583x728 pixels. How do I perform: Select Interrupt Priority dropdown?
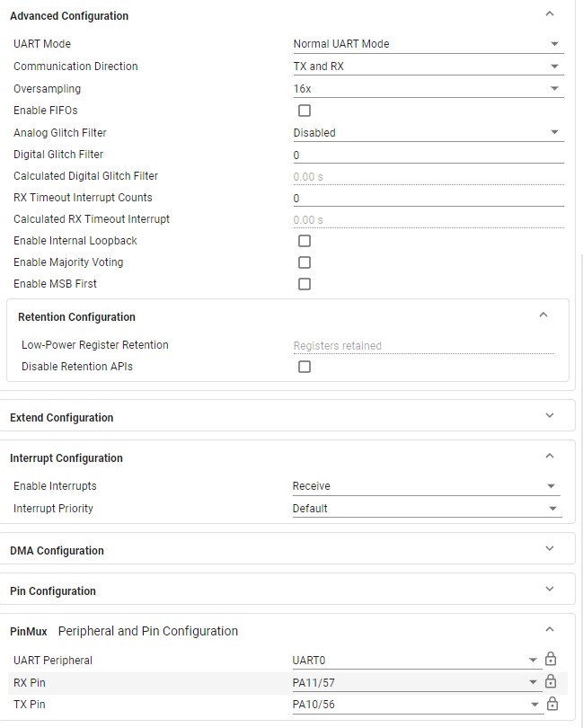(426, 509)
